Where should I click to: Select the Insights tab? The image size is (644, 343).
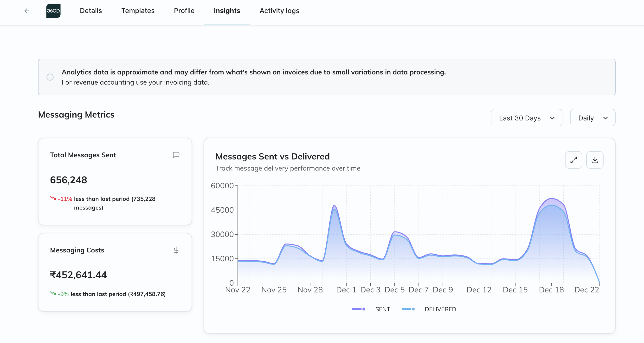point(227,11)
